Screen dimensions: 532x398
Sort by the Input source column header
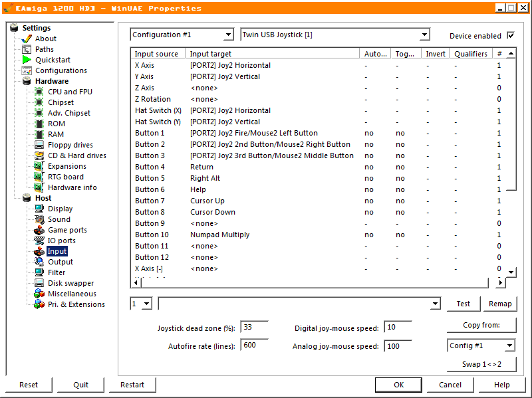tap(158, 54)
